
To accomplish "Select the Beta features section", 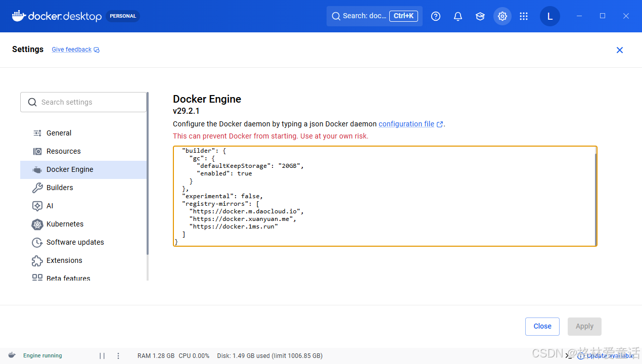I will (83, 277).
